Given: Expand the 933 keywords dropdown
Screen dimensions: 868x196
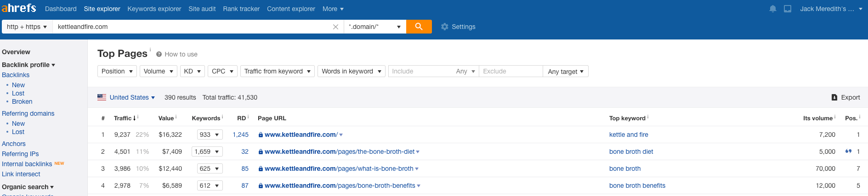Looking at the screenshot, I should point(210,134).
